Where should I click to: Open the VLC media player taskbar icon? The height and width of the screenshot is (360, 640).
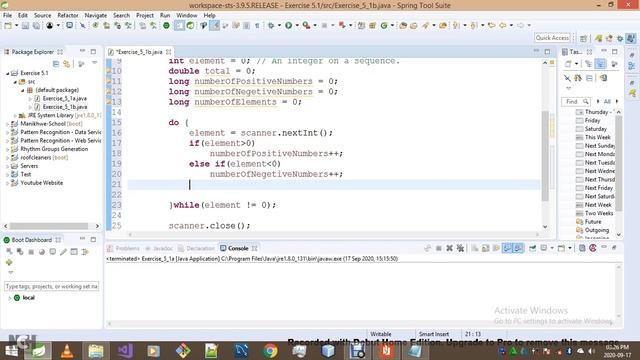point(67,351)
